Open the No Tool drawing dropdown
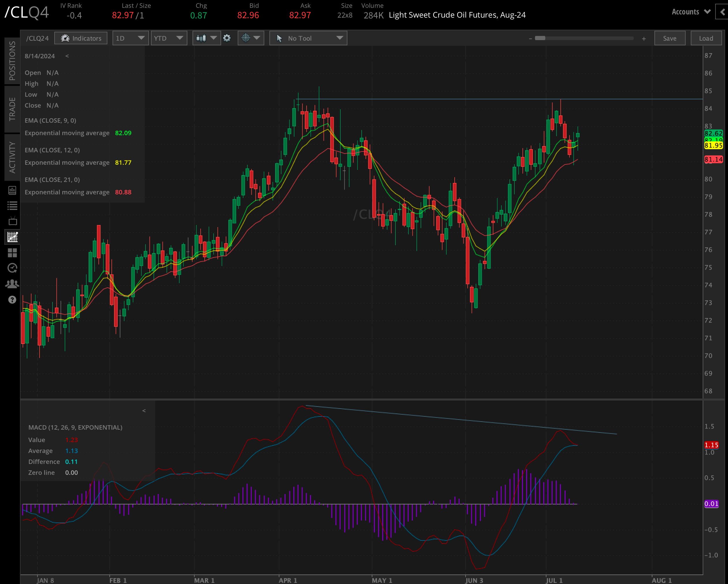 [308, 38]
